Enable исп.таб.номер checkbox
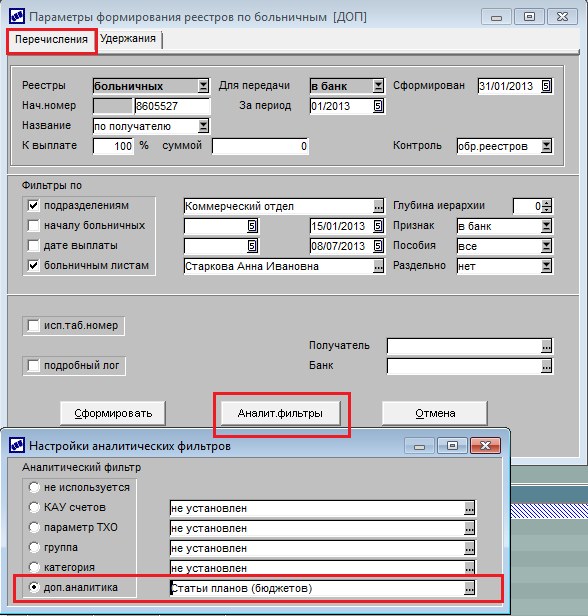 point(34,326)
